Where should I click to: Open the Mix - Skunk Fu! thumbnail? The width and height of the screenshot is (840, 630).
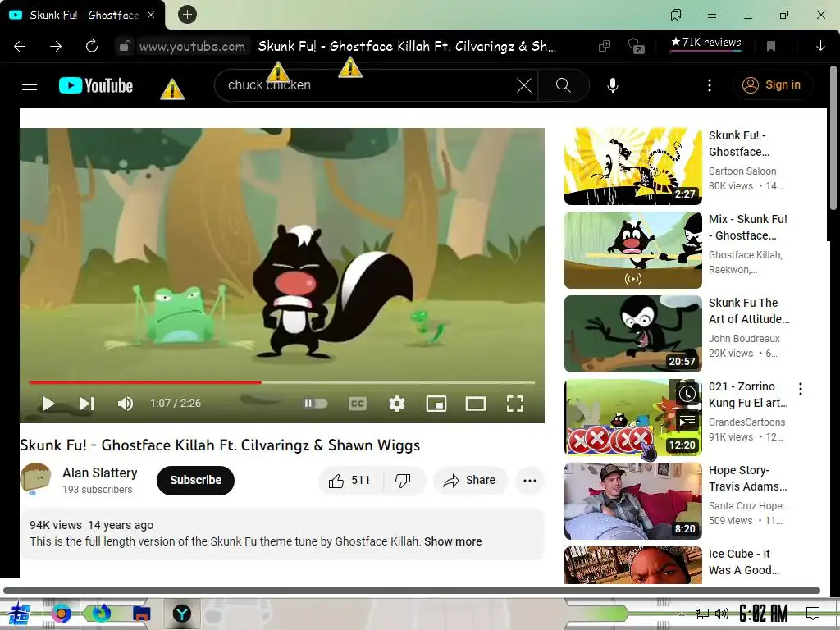[x=633, y=249]
